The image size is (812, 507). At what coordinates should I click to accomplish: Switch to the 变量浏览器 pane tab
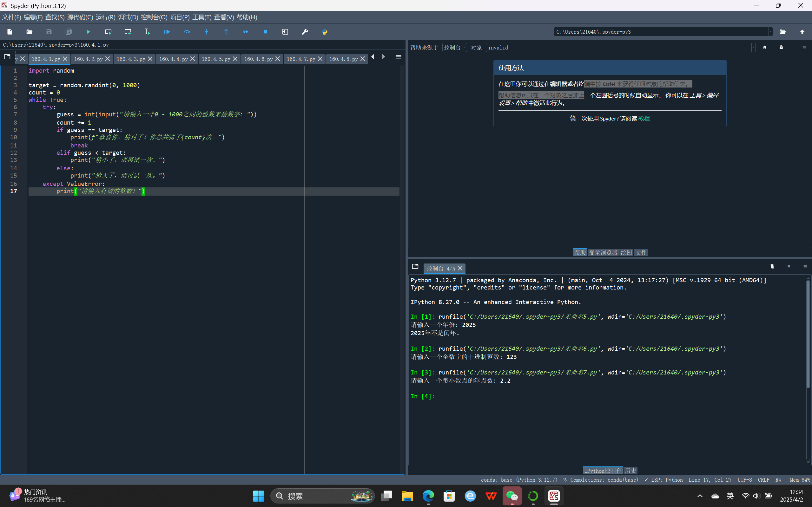click(x=603, y=252)
